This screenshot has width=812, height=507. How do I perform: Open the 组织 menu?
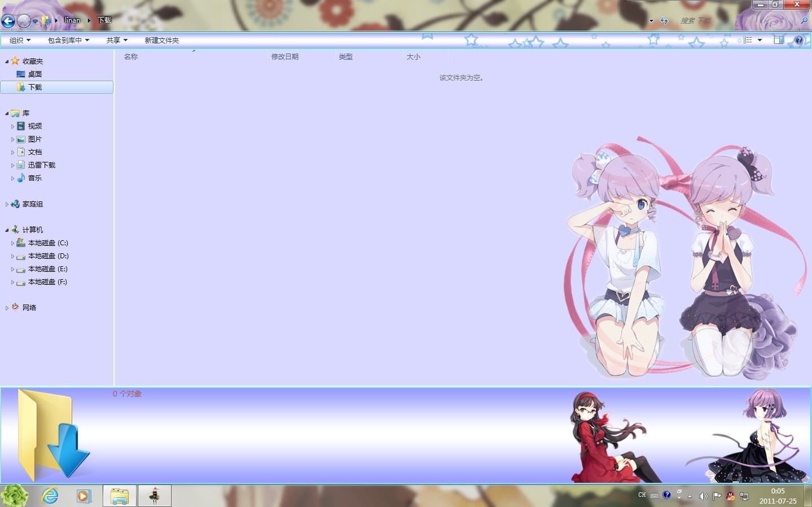click(x=20, y=40)
